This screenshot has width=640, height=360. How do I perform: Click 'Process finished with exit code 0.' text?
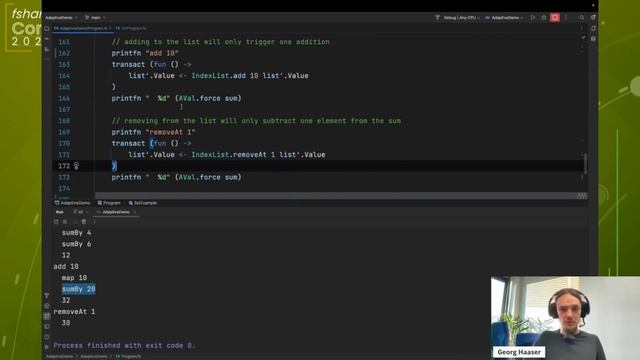[x=124, y=345]
